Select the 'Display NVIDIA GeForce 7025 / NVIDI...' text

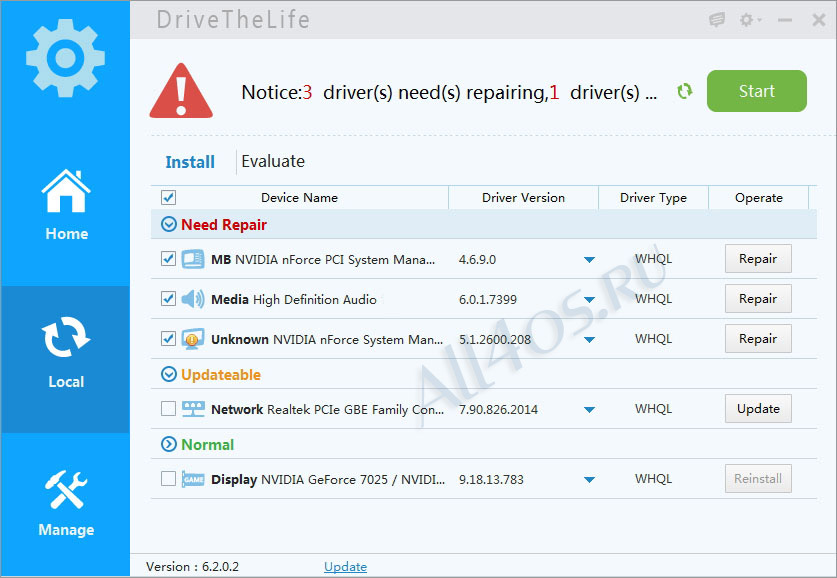[328, 479]
